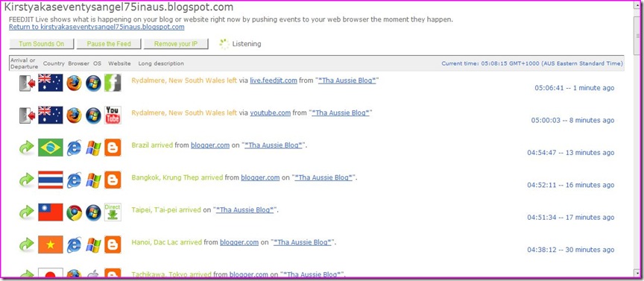Click Chrome browser icon in Taipei row
The image size is (644, 281).
point(75,212)
